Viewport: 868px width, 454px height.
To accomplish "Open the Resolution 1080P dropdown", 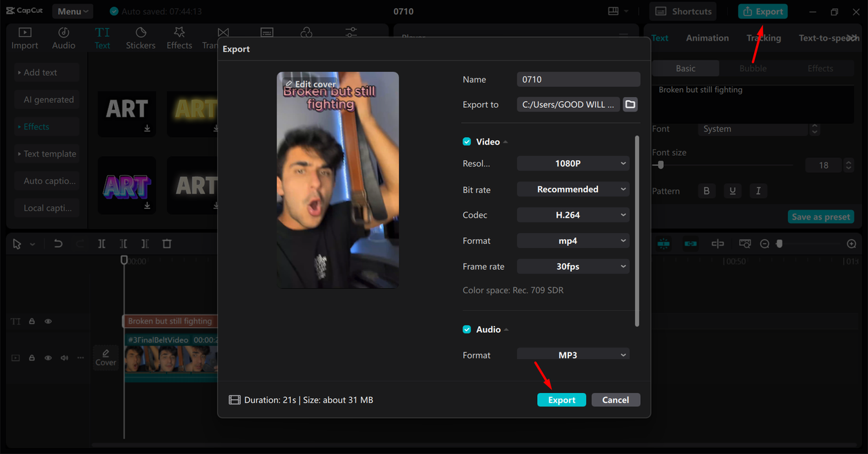I will (573, 163).
